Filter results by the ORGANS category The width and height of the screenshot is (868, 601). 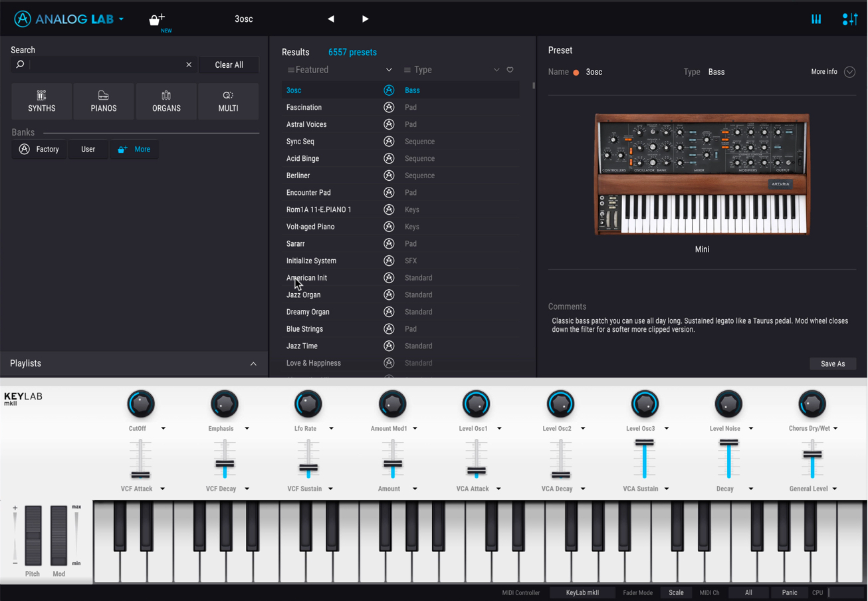pyautogui.click(x=166, y=101)
